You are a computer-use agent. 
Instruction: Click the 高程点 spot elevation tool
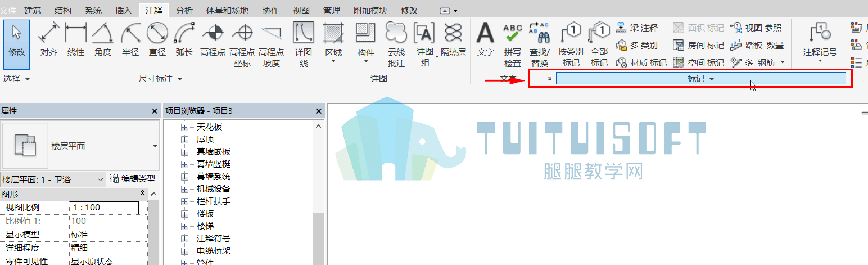(213, 41)
